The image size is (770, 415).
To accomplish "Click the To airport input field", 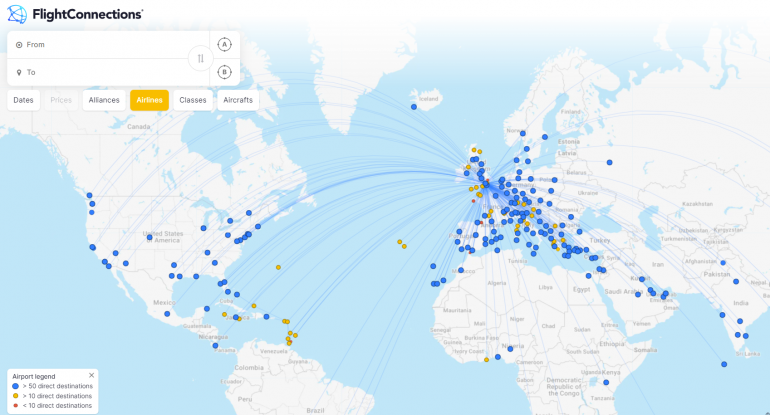I will click(100, 72).
